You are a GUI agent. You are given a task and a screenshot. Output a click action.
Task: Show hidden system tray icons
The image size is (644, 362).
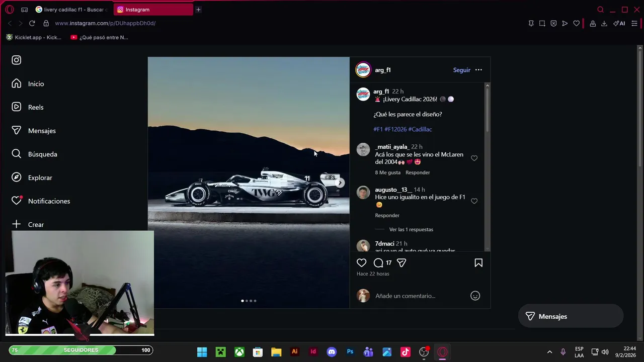tap(549, 352)
